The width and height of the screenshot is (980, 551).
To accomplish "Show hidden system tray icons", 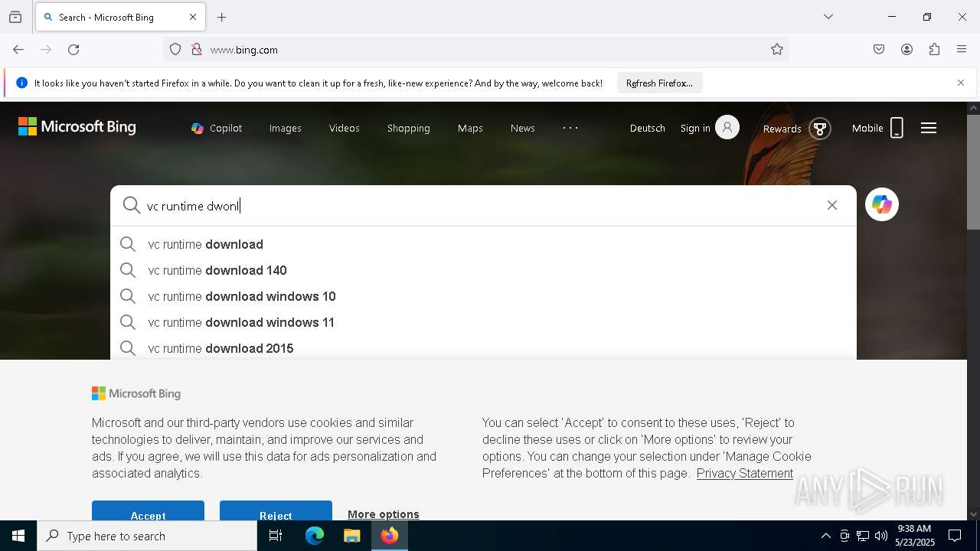I will [825, 536].
